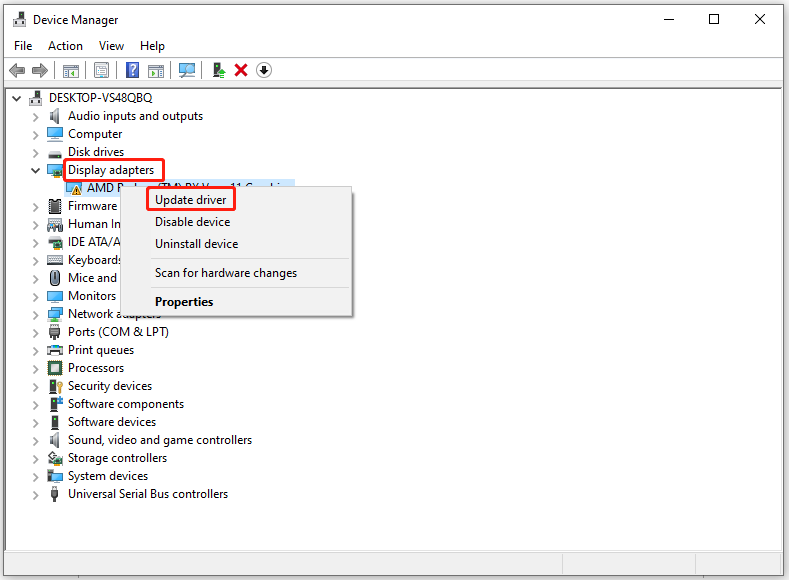Select the Display adapters label

pos(111,170)
